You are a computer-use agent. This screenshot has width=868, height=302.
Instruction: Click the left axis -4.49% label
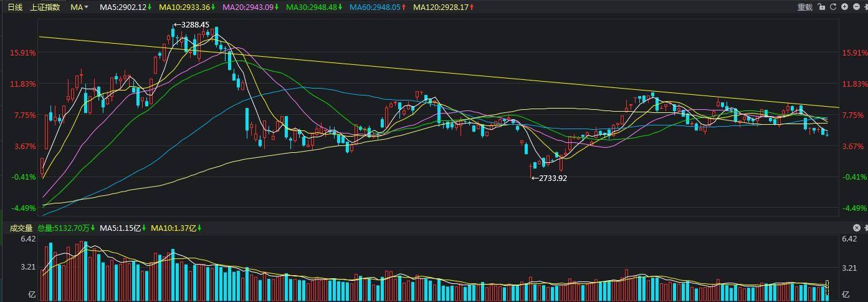[x=23, y=208]
